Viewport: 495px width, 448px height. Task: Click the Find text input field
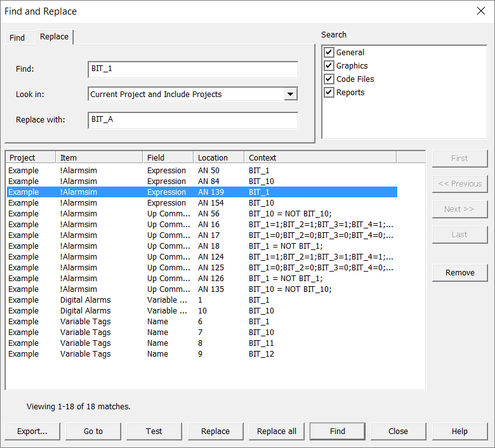pyautogui.click(x=193, y=69)
